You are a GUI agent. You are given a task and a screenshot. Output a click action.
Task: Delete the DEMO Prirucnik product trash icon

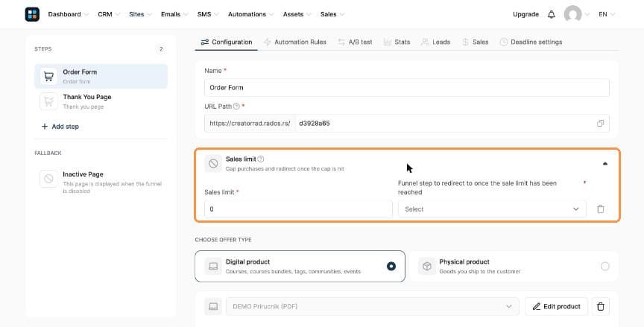point(601,306)
